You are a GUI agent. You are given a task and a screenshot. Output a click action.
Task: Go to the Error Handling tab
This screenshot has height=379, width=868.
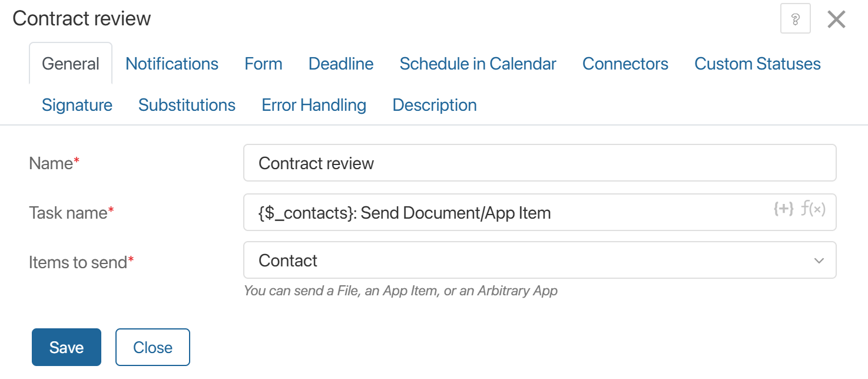coord(314,105)
